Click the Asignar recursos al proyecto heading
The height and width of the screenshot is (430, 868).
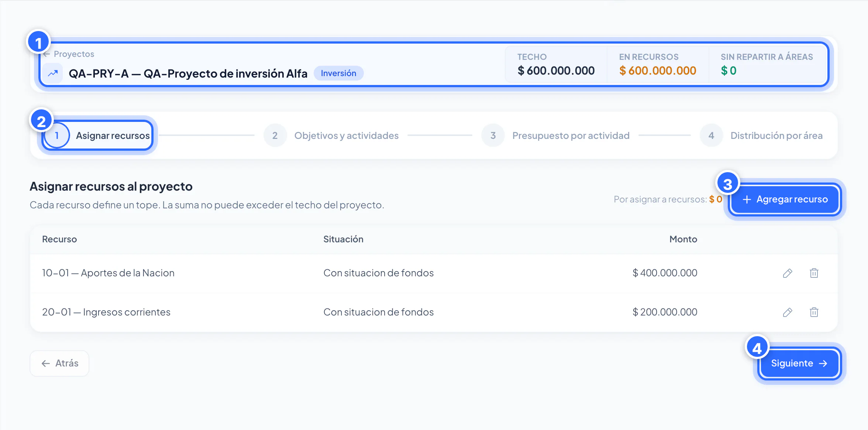pos(111,187)
